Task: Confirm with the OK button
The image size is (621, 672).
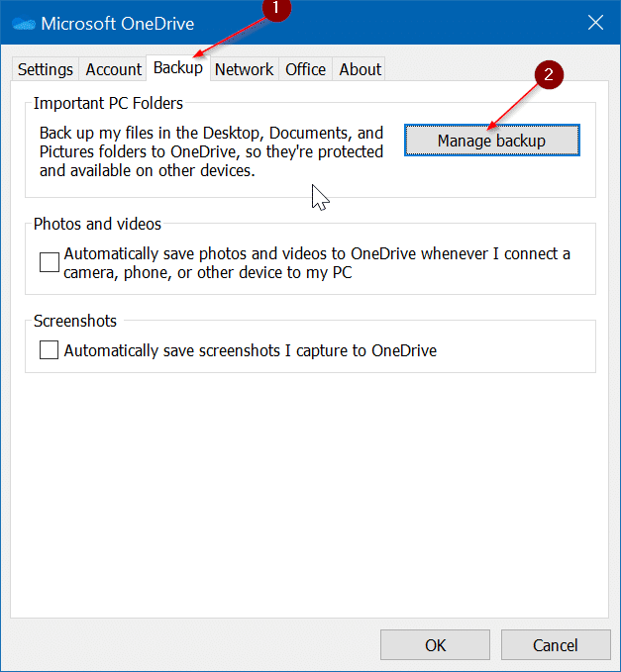Action: point(435,645)
